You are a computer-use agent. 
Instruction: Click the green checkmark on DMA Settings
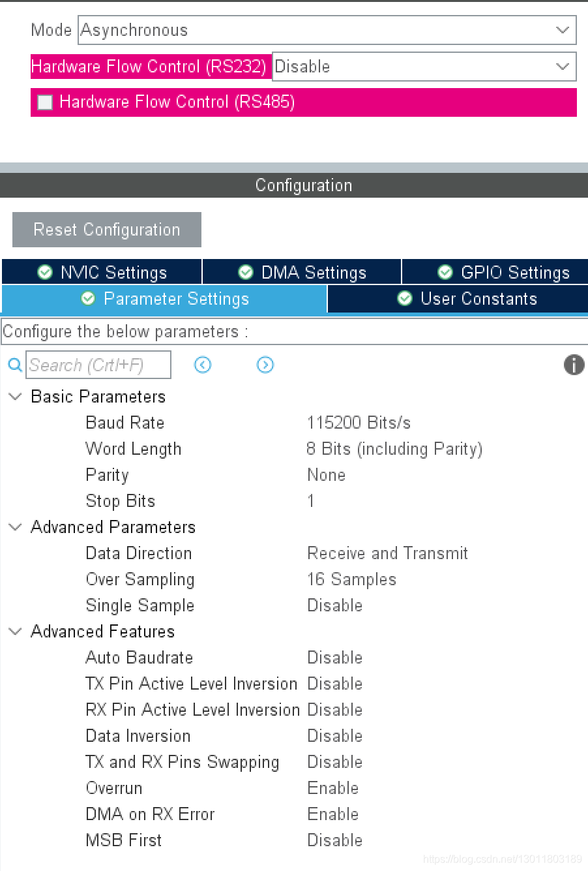(245, 272)
